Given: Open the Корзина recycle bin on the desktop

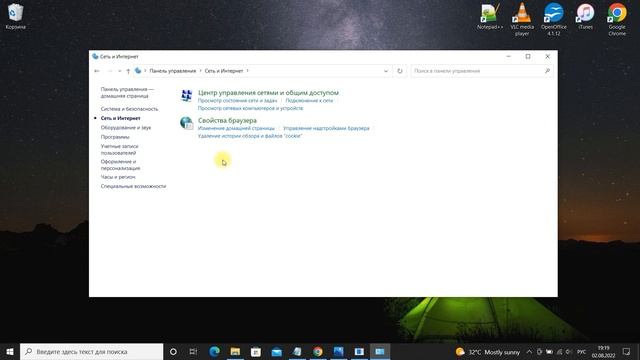Looking at the screenshot, I should coord(16,16).
